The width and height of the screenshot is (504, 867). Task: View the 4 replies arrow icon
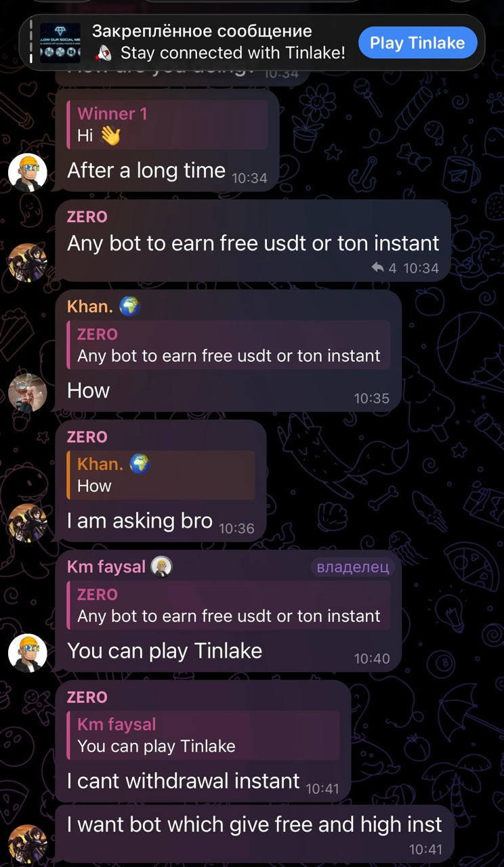coord(378,268)
